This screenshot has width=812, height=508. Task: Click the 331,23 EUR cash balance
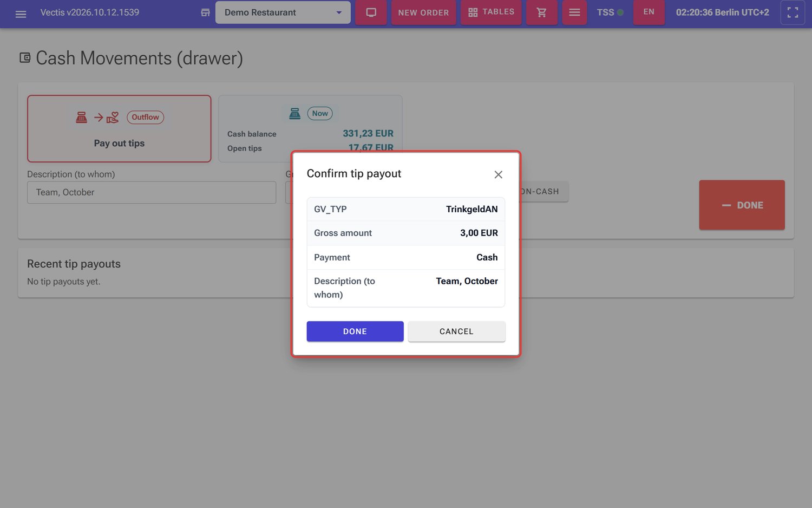coord(368,133)
